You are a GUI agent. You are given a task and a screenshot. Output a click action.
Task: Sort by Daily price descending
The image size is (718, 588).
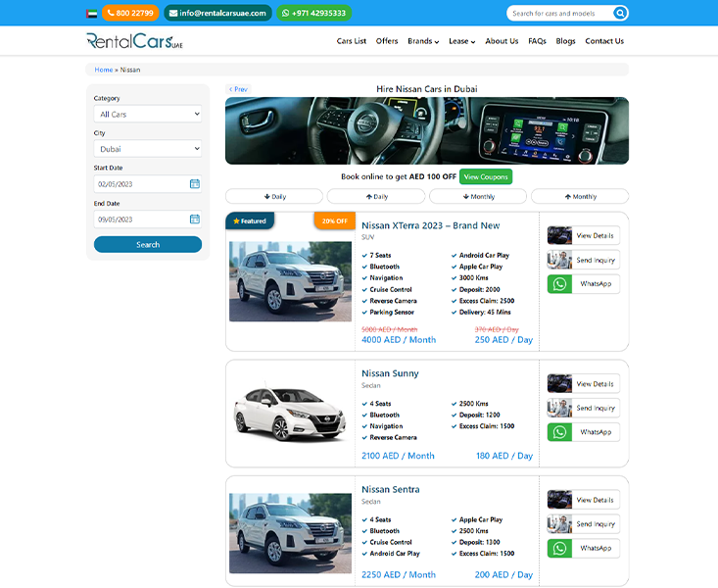pyautogui.click(x=274, y=196)
